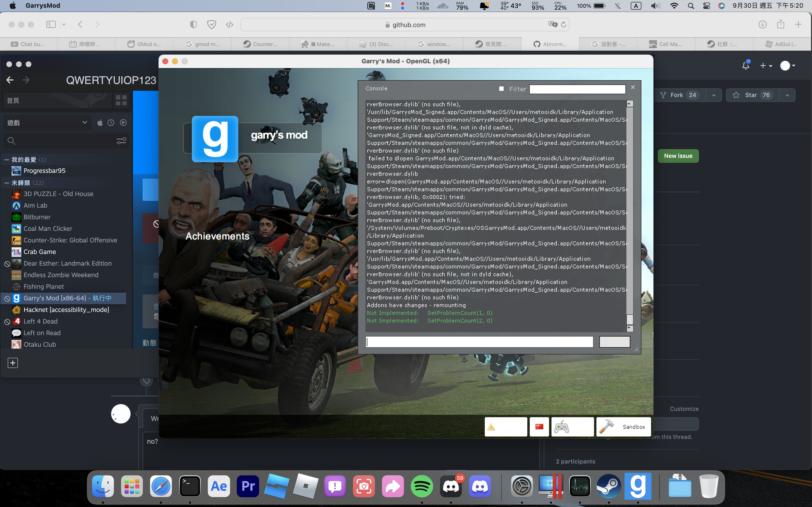Click the console command input field
The image size is (812, 507).
coord(479,342)
